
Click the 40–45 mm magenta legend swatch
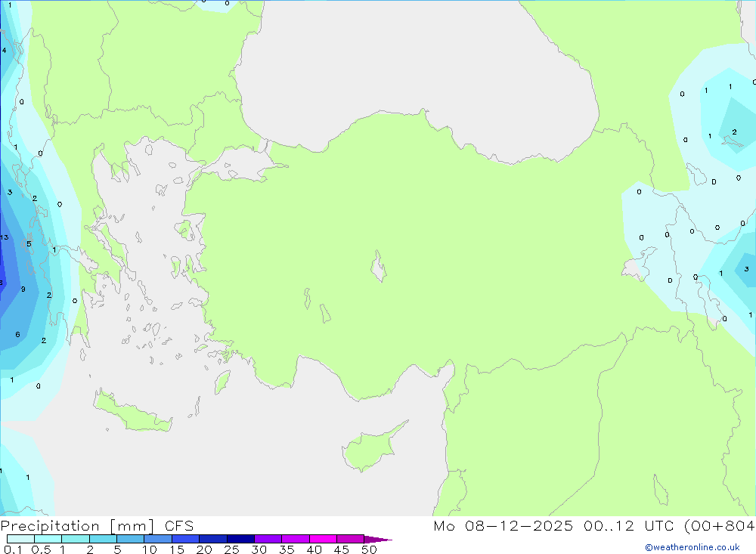323,539
